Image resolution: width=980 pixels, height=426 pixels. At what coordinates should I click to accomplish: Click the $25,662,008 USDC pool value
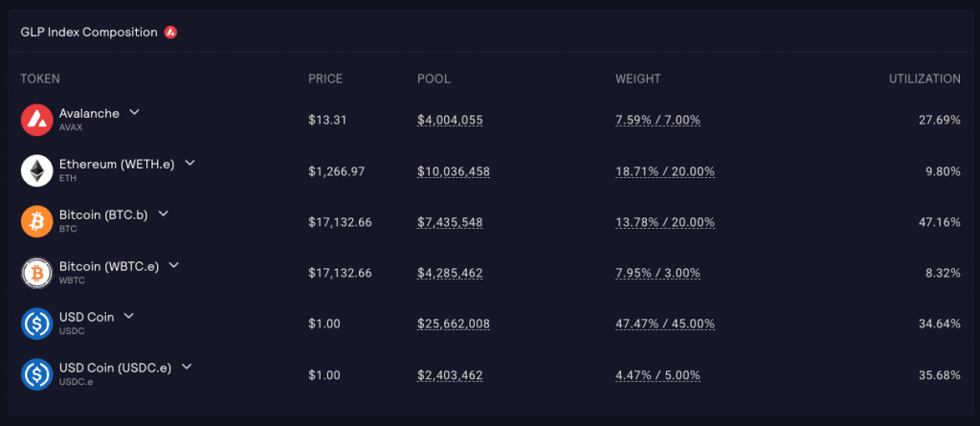tap(454, 324)
